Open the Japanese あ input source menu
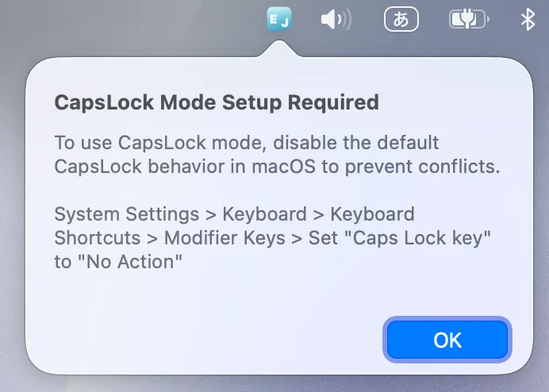Image resolution: width=549 pixels, height=392 pixels. [x=401, y=19]
